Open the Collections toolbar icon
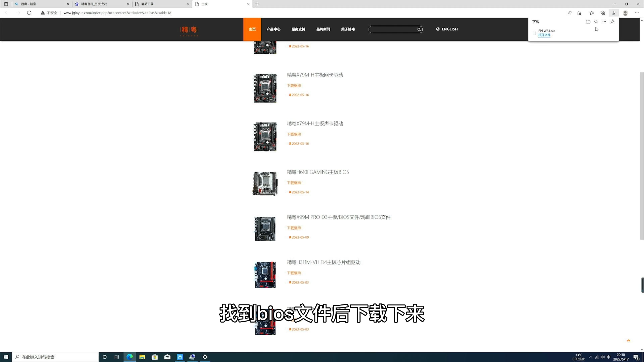This screenshot has height=362, width=644. pyautogui.click(x=602, y=13)
